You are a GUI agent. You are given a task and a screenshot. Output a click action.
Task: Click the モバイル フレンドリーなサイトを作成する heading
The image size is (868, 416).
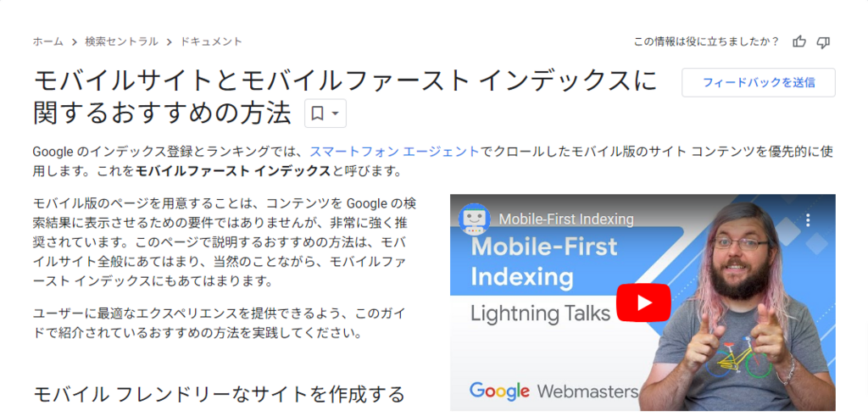[220, 395]
